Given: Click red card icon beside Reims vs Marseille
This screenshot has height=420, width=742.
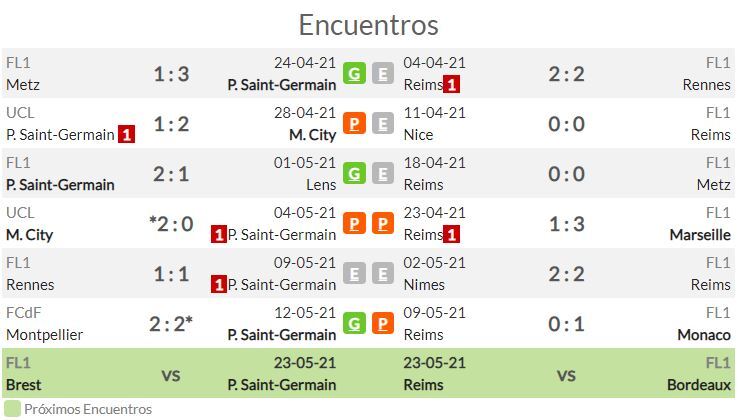Looking at the screenshot, I should pos(451,235).
